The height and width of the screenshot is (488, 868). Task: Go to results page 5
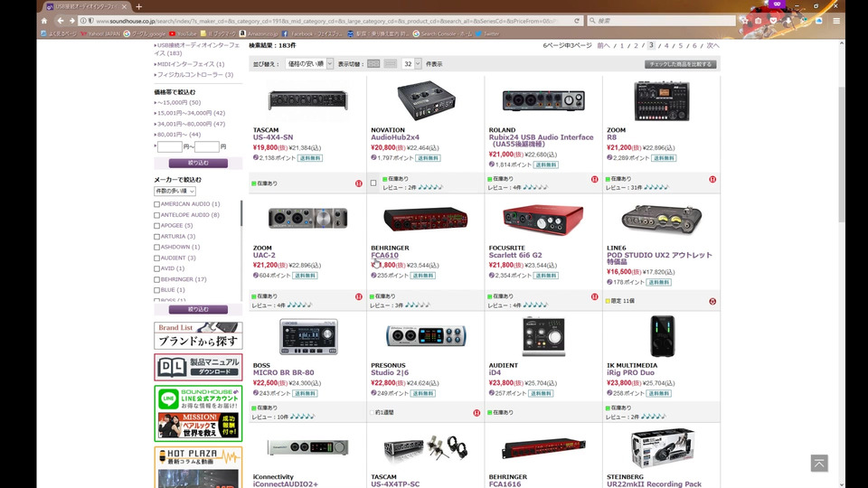tap(681, 46)
